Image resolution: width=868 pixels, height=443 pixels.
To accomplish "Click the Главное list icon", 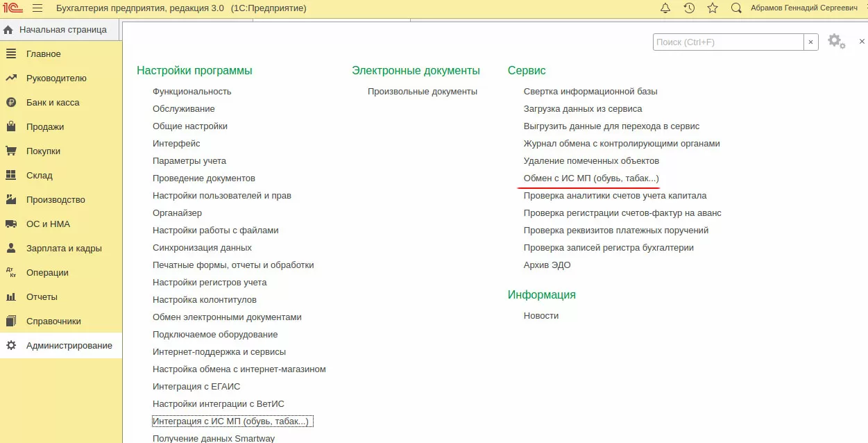I will tap(11, 54).
